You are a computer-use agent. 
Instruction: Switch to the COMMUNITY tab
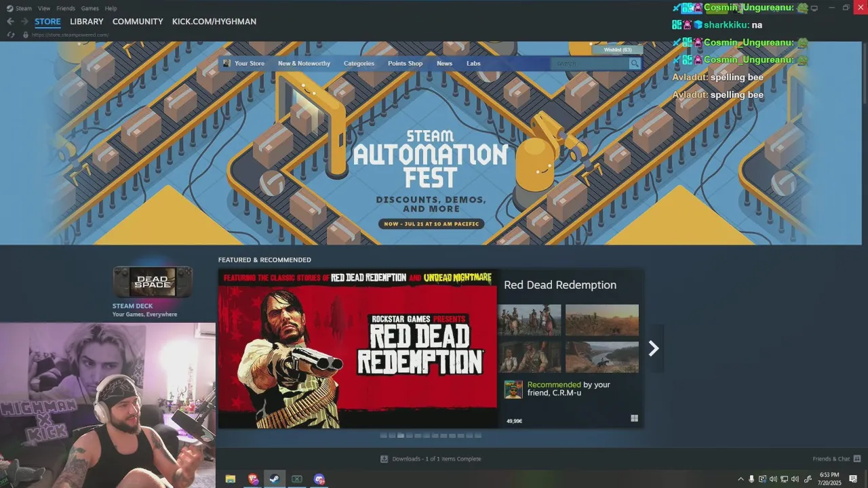(138, 22)
